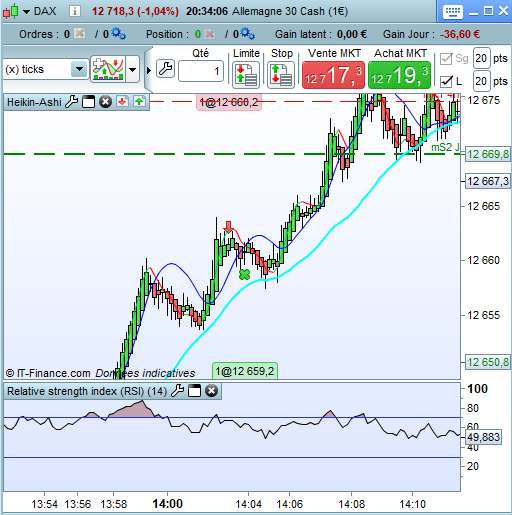Click the 12 667,3 current price label
The width and height of the screenshot is (512, 515).
pos(488,181)
